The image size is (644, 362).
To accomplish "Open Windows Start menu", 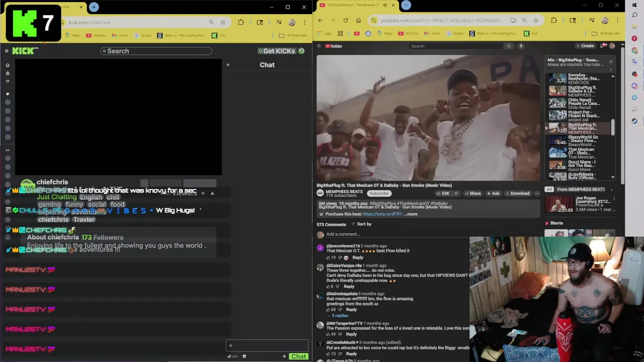I will tap(634, 5).
